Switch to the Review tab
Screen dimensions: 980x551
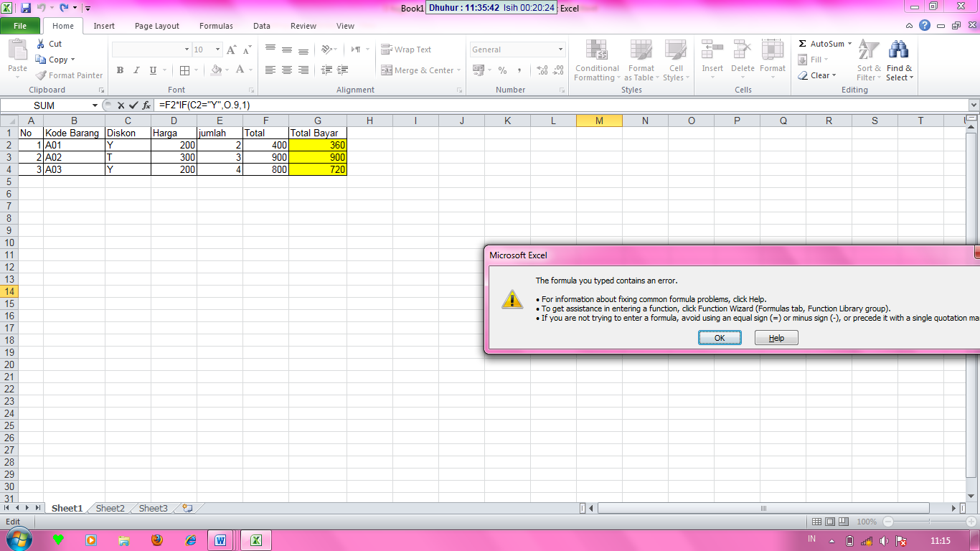tap(303, 26)
